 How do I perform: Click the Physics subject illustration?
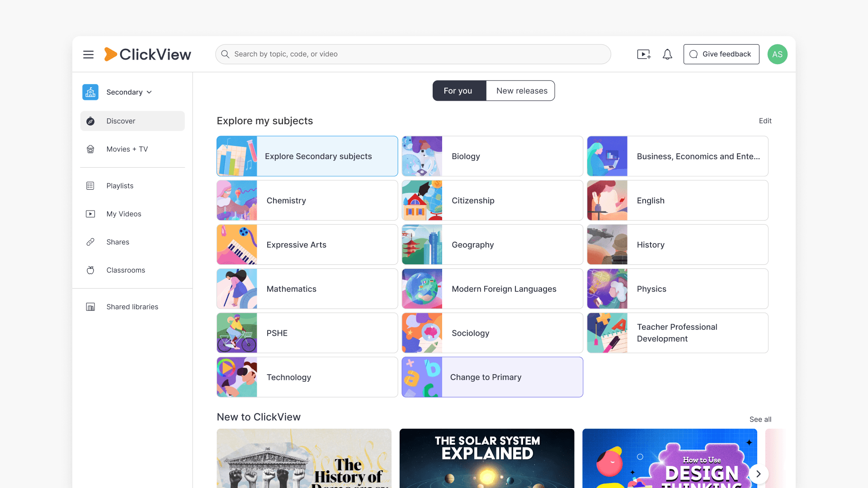[x=607, y=289]
